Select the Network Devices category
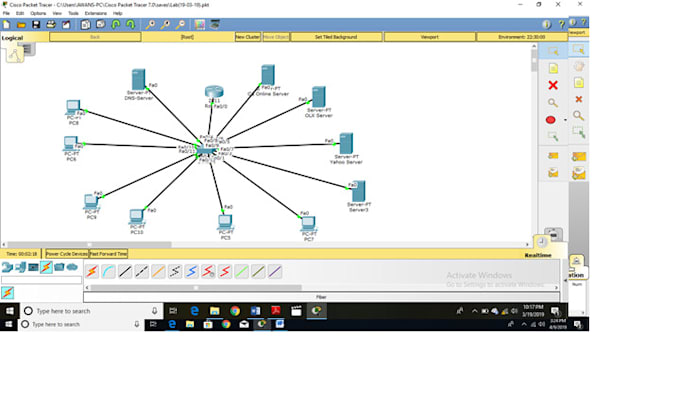Screen dimensions: 680x406 coord(7,267)
